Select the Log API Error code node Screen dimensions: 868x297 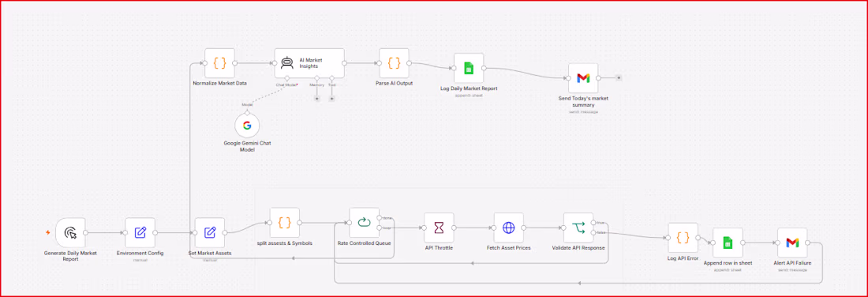[x=683, y=238]
